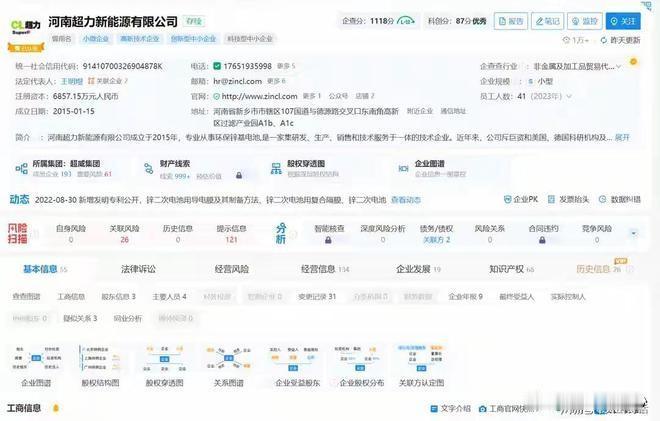This screenshot has width=660, height=421.
Task: Click 债务/债权 关联方 2
Action: click(436, 234)
